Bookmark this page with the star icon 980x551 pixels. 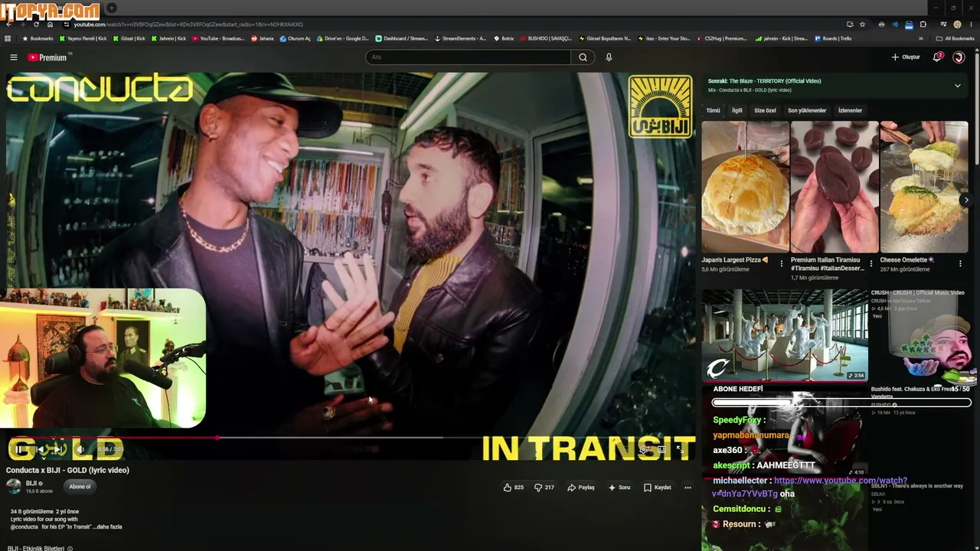[x=863, y=24]
